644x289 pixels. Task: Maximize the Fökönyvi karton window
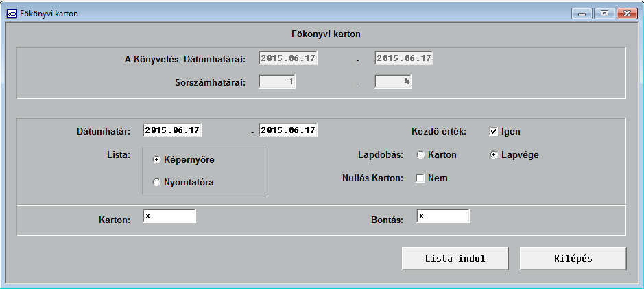[604, 14]
